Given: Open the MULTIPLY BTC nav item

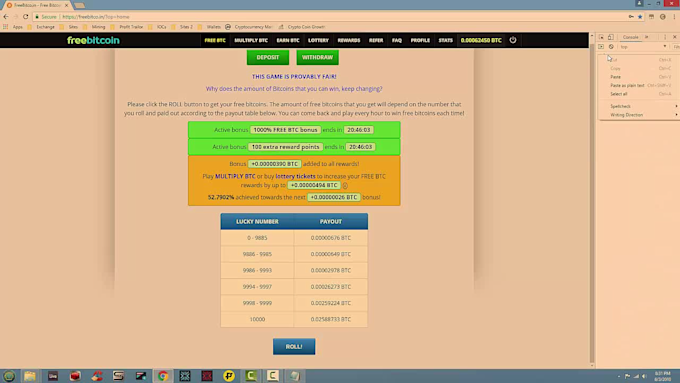Looking at the screenshot, I should [x=251, y=40].
